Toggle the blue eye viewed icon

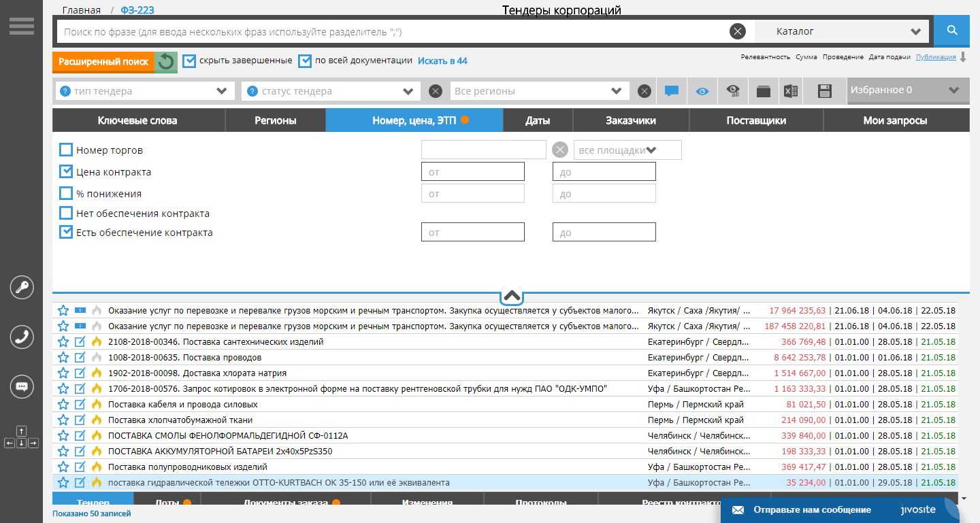tap(702, 91)
